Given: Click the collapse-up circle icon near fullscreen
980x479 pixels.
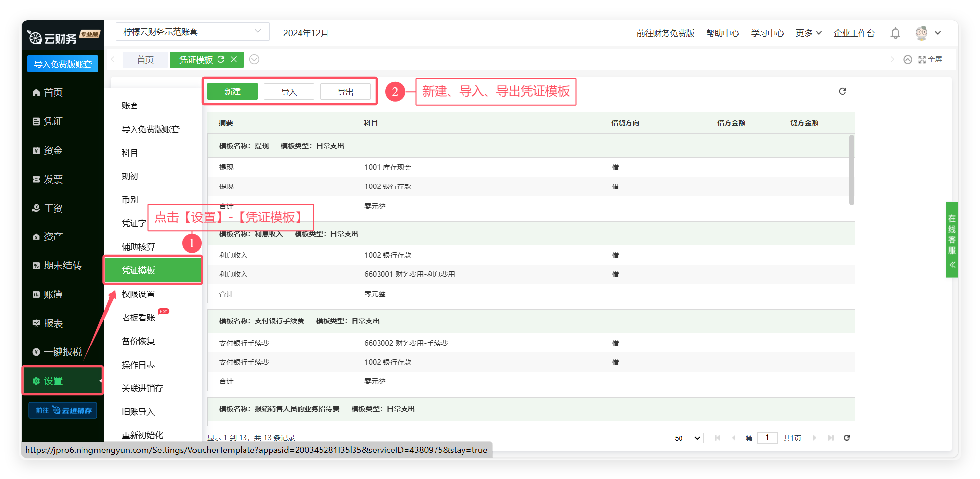Looking at the screenshot, I should 908,59.
